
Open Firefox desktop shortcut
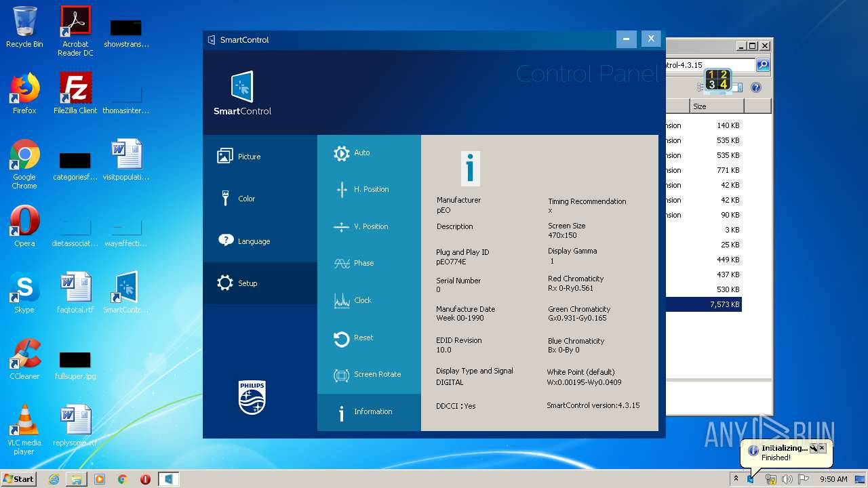[24, 94]
